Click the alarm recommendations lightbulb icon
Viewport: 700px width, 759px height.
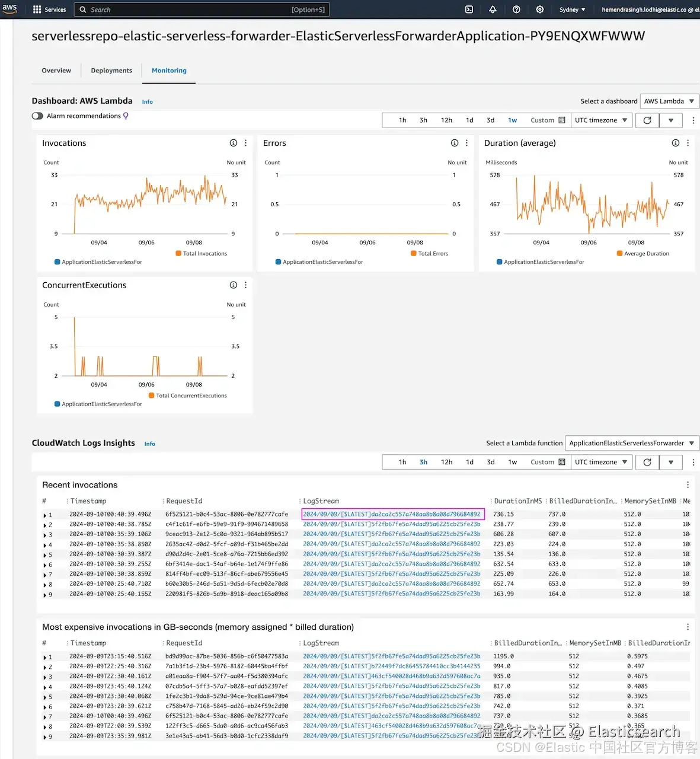point(126,116)
